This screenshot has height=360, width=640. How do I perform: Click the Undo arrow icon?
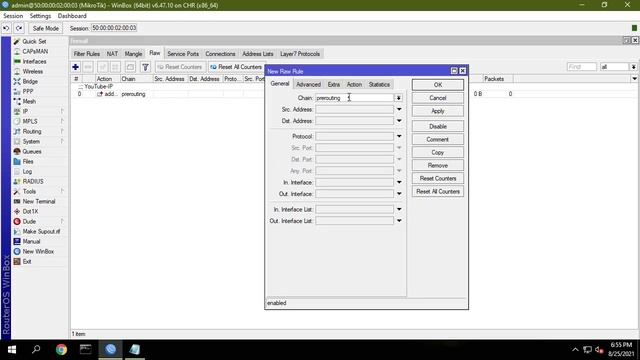pyautogui.click(x=6, y=28)
